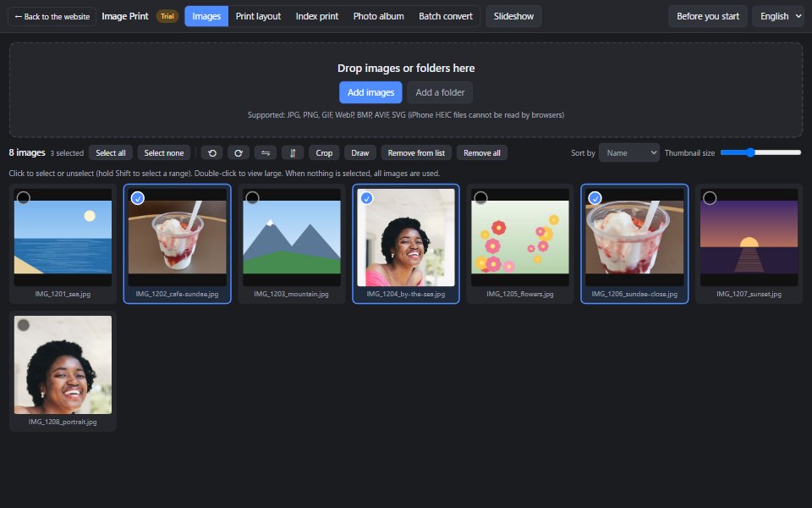The image size is (812, 508).
Task: Switch to the Images tab
Action: pyautogui.click(x=206, y=16)
